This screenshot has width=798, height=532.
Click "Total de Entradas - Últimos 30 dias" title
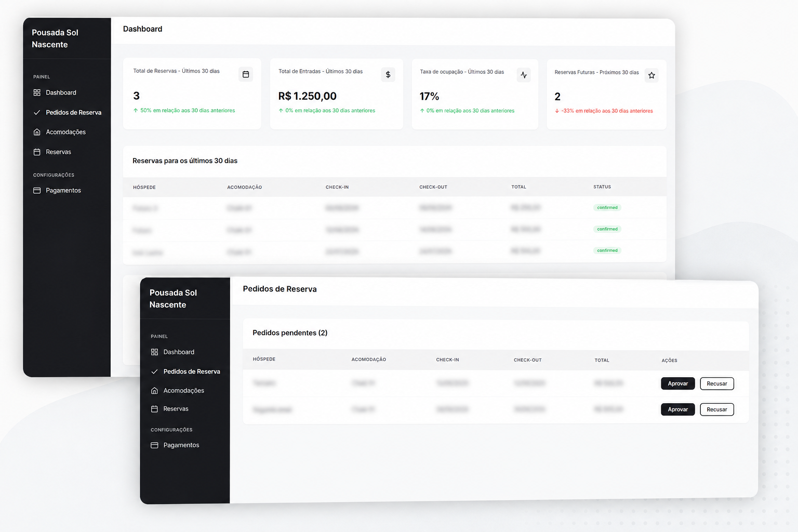321,72
